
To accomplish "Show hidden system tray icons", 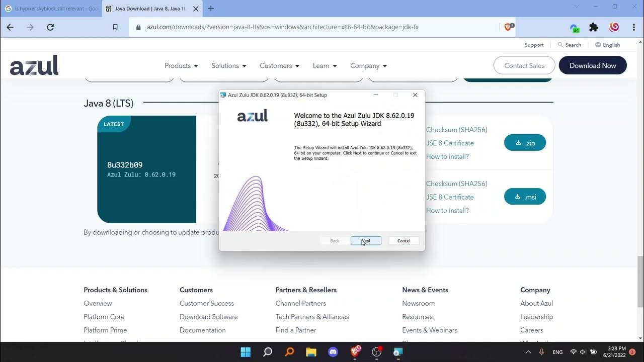I will (x=528, y=352).
